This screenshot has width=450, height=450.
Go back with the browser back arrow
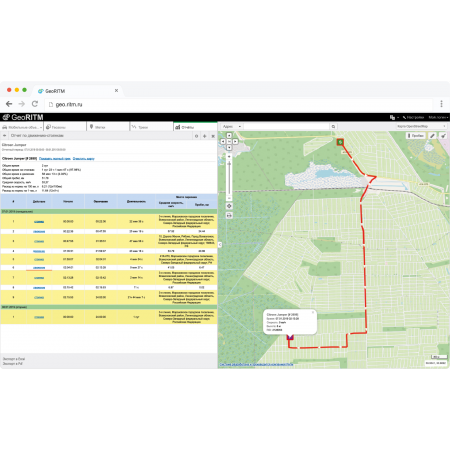[9, 104]
